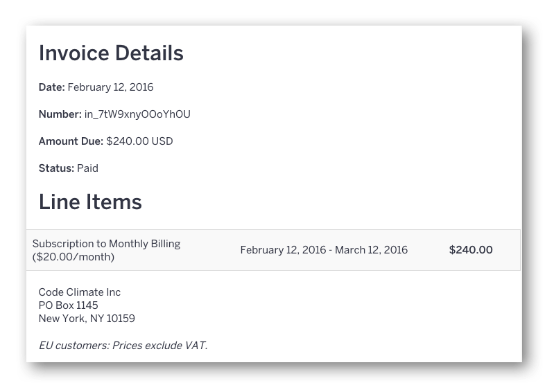Image resolution: width=554 pixels, height=392 pixels.
Task: Select the Date label
Action: click(x=51, y=87)
